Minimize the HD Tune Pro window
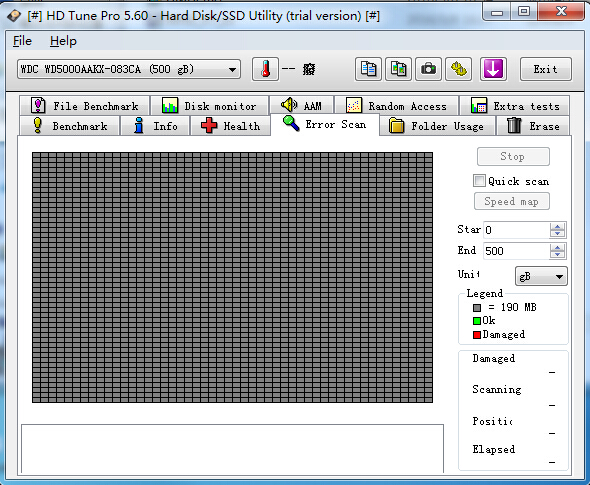This screenshot has height=485, width=590. (x=497, y=12)
